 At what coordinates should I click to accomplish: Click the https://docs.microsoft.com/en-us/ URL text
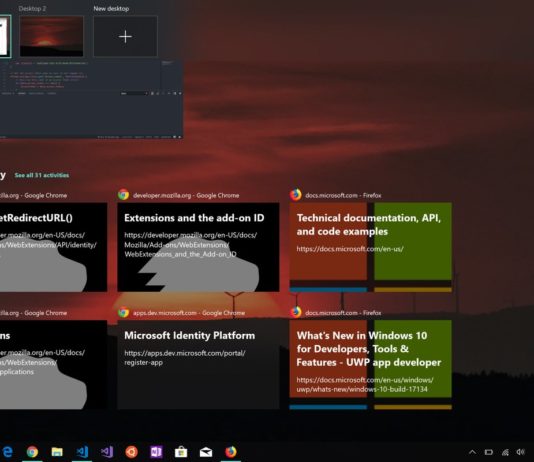(x=350, y=249)
